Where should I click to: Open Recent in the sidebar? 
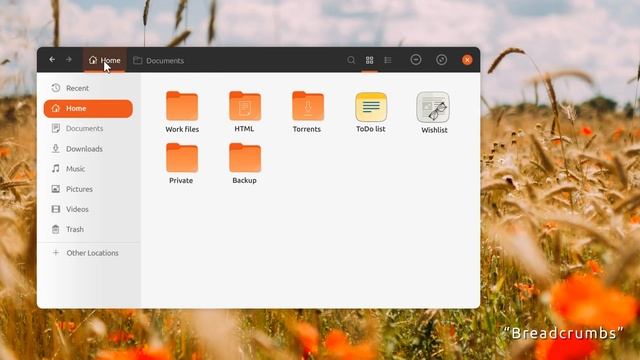(x=88, y=88)
